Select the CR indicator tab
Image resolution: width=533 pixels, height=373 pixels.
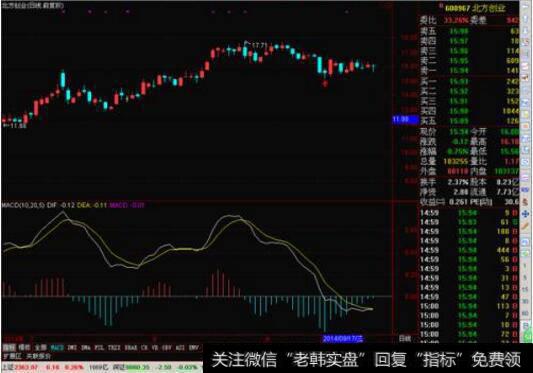pyautogui.click(x=144, y=348)
